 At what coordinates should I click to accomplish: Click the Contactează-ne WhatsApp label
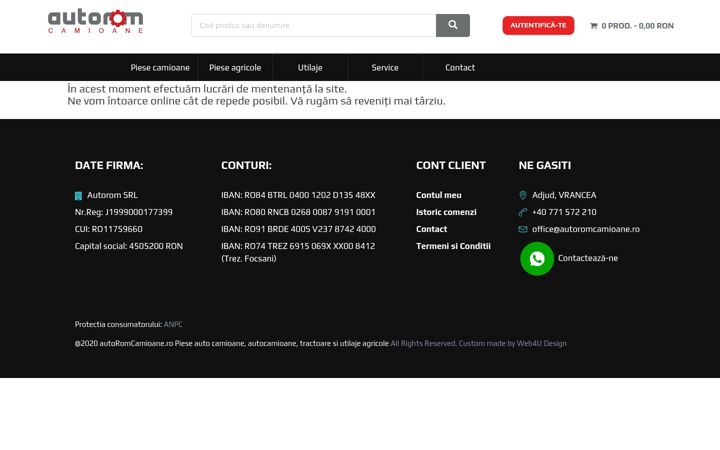point(588,258)
